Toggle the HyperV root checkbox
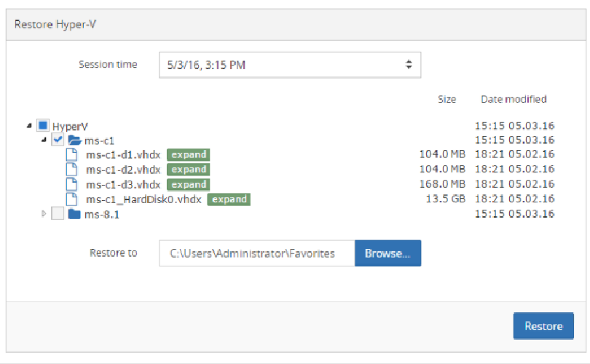The width and height of the screenshot is (590, 364). click(43, 125)
